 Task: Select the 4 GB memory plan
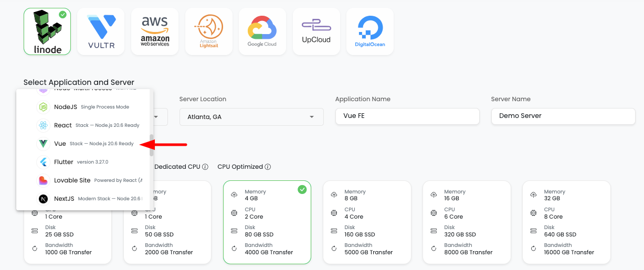pos(267,222)
